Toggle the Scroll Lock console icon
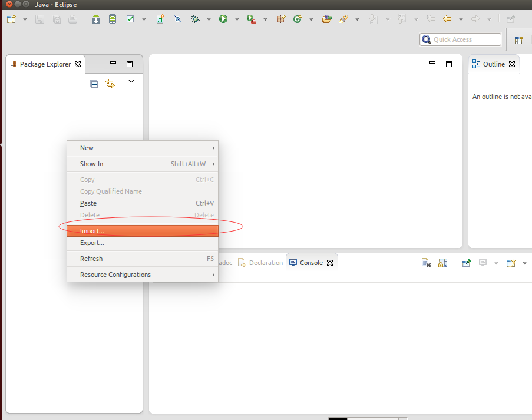The image size is (532, 420). pyautogui.click(x=443, y=263)
